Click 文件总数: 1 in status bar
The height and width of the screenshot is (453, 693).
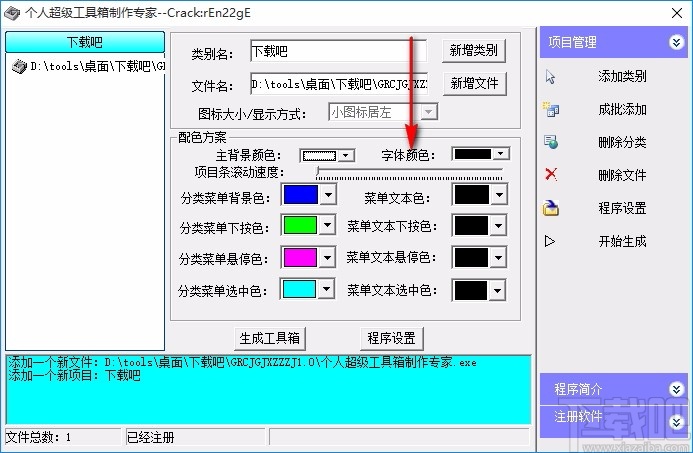pos(38,438)
